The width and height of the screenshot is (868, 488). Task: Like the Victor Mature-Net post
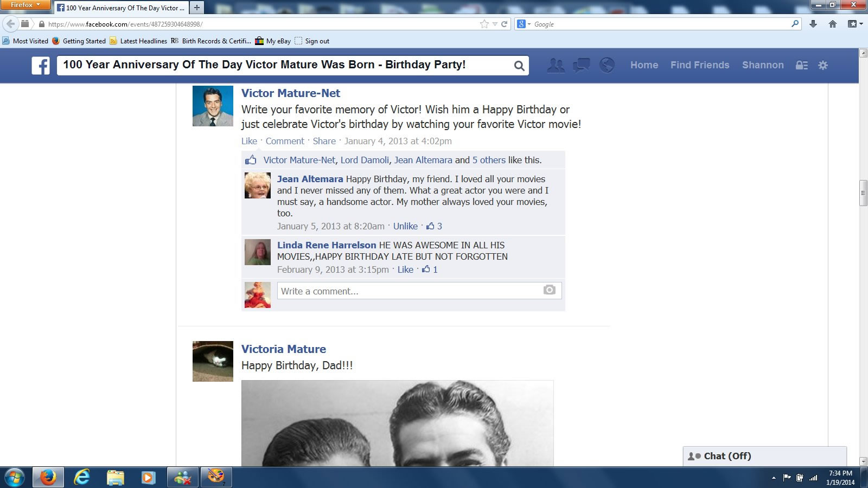coord(249,141)
